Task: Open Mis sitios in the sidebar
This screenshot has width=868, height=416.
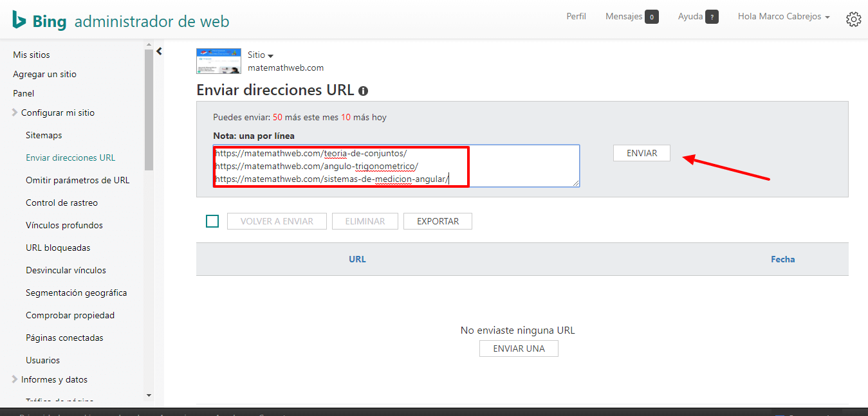Action: pos(32,55)
